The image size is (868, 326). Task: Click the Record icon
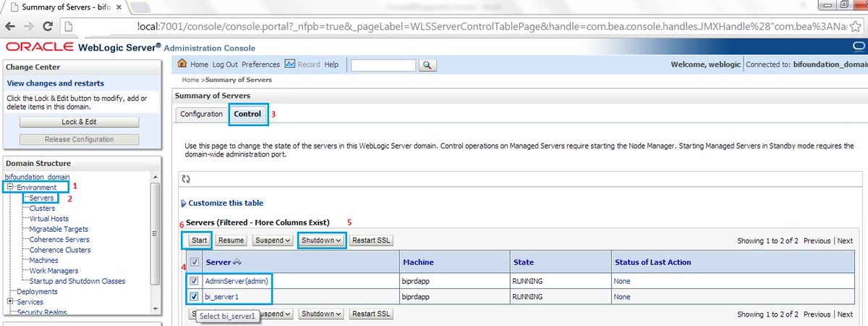tap(290, 64)
